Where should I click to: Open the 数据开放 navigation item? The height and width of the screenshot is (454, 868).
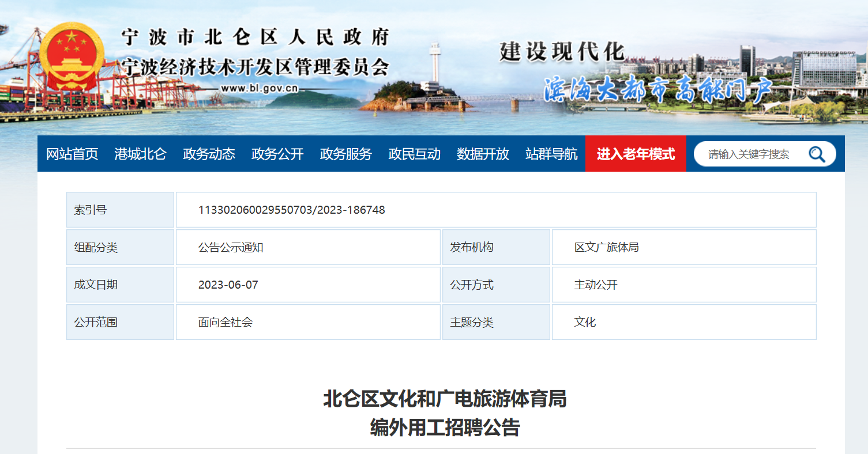pyautogui.click(x=483, y=154)
